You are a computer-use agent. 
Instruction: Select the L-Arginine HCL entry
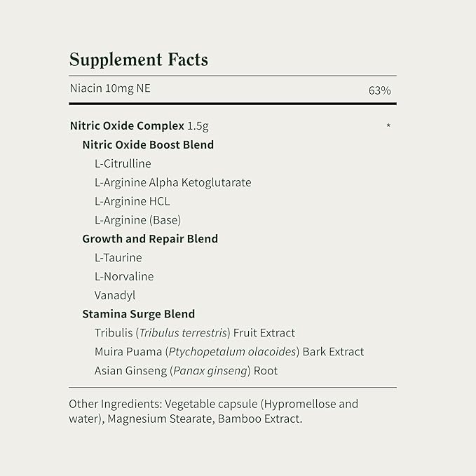(x=132, y=201)
